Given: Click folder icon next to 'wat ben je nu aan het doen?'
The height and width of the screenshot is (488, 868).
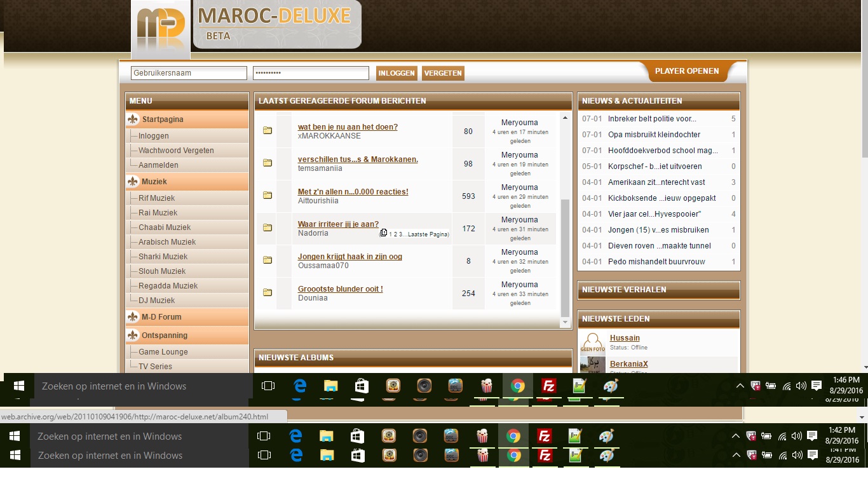Looking at the screenshot, I should point(268,131).
